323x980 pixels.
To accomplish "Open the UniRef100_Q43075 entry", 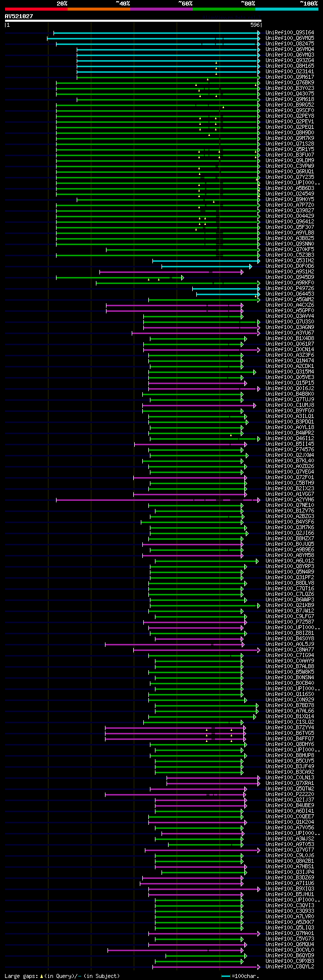I will tap(290, 94).
